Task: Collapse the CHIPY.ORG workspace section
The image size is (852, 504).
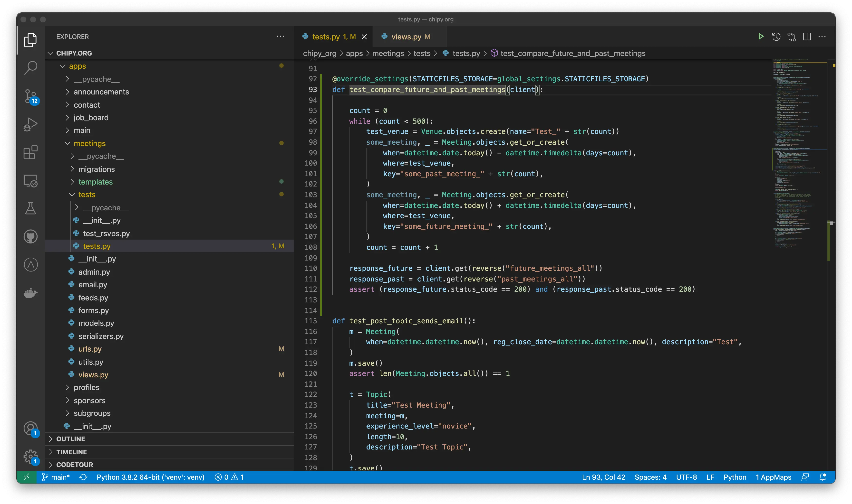Action: (169, 53)
